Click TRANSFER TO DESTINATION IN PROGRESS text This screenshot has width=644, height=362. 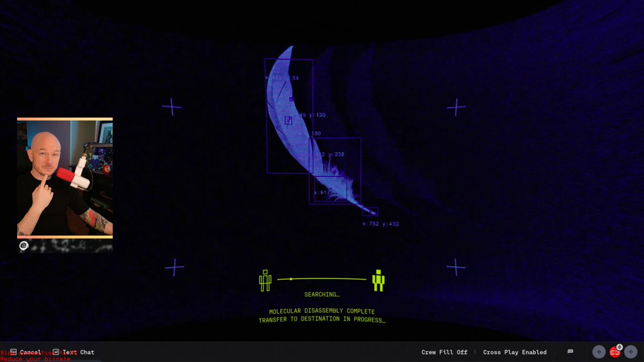coord(322,320)
